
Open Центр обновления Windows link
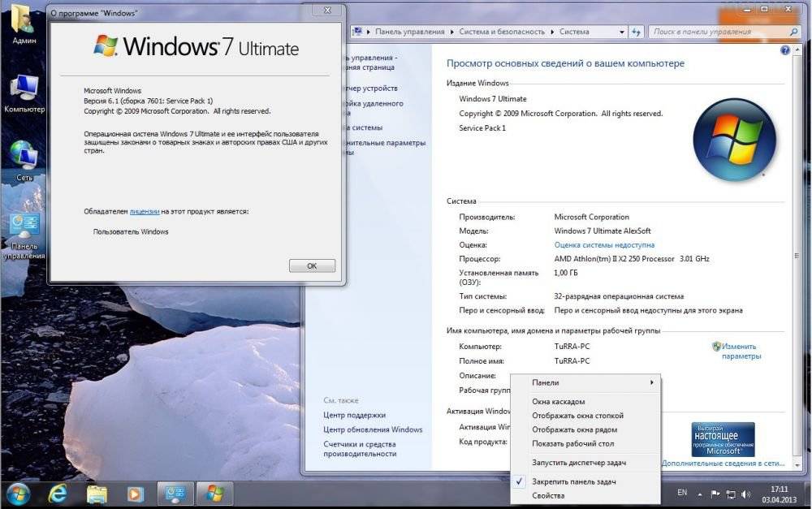(373, 429)
